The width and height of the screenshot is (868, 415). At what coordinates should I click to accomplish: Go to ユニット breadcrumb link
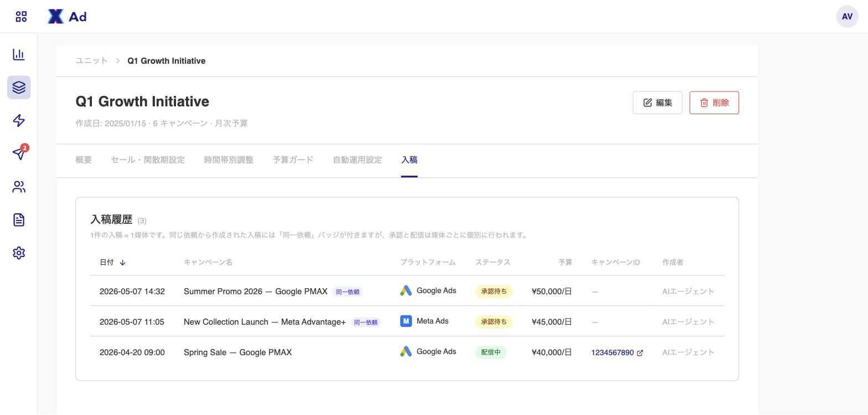point(92,61)
